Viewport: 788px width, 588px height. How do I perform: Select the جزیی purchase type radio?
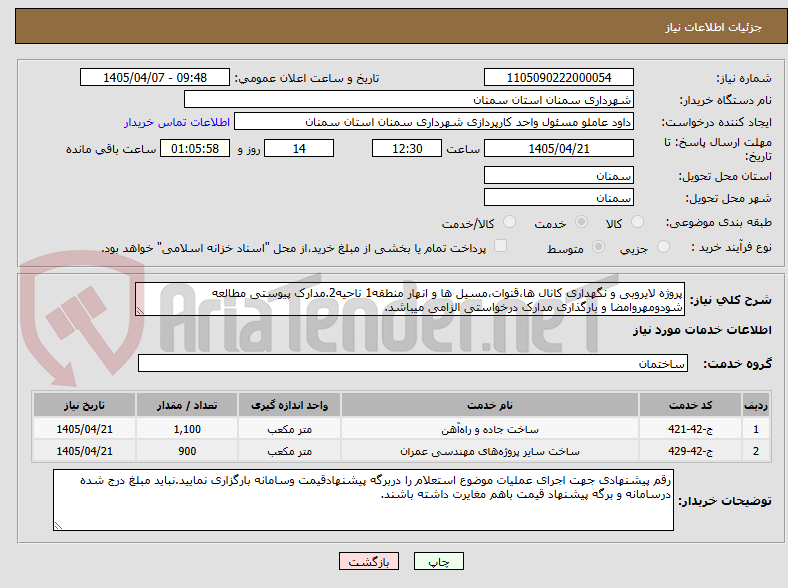(663, 247)
